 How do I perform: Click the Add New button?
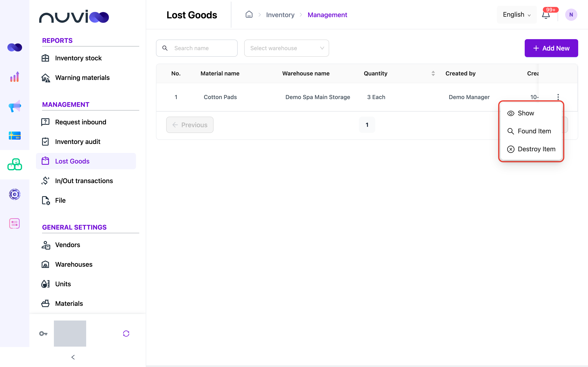pyautogui.click(x=551, y=48)
